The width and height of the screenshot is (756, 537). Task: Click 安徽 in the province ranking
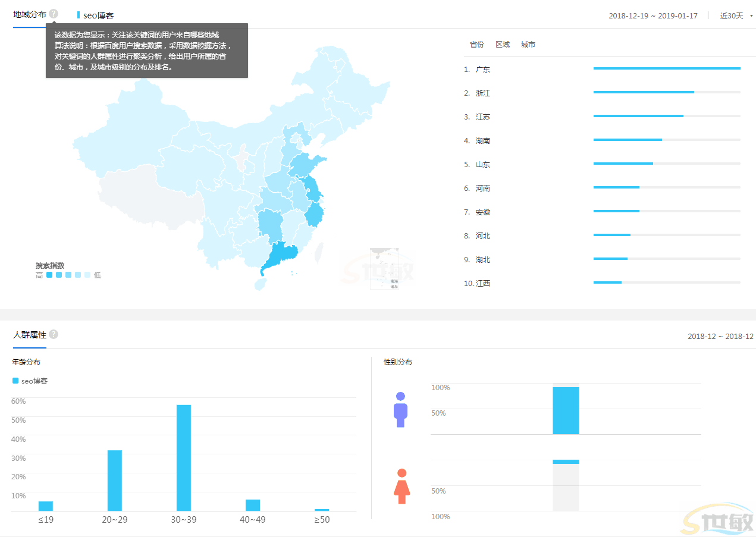pos(483,212)
